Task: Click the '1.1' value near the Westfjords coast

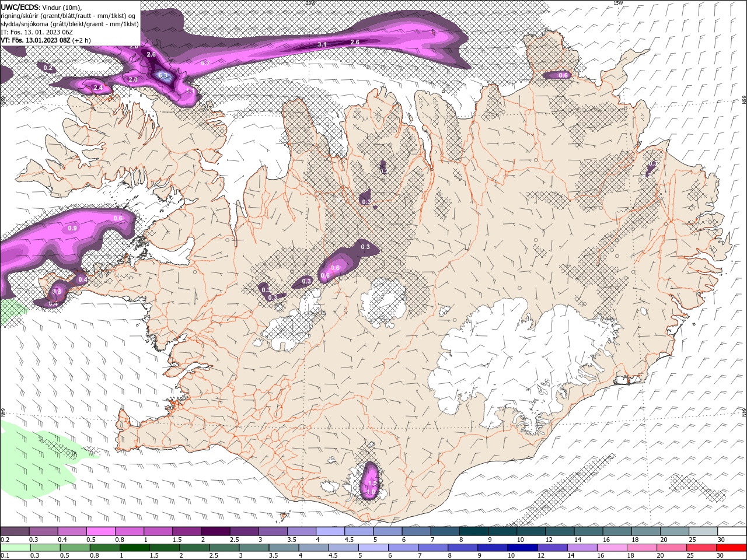Action: point(190,91)
